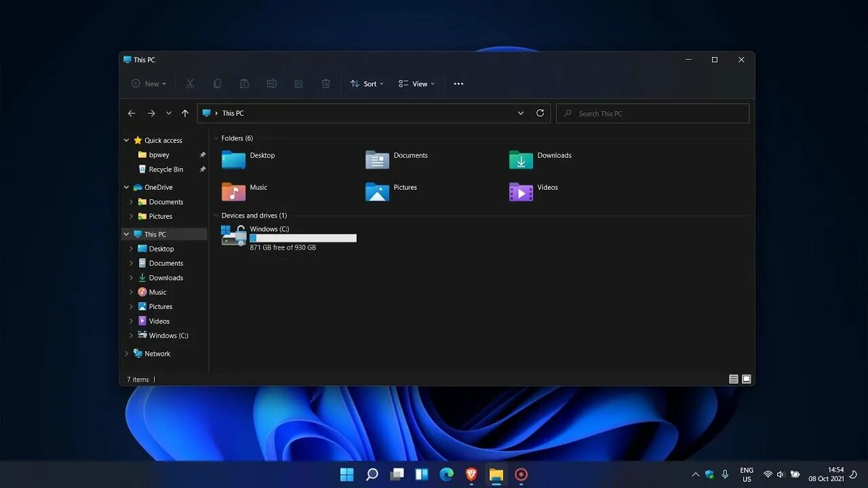Screen dimensions: 868x488
Task: Click the Windows Security shield tray icon
Action: point(710,474)
